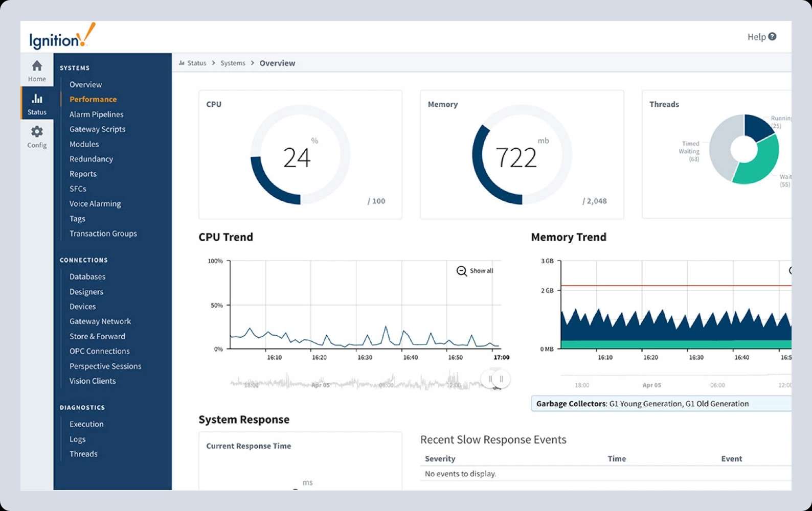Go to Gateway Network
This screenshot has height=511, width=812.
[100, 321]
